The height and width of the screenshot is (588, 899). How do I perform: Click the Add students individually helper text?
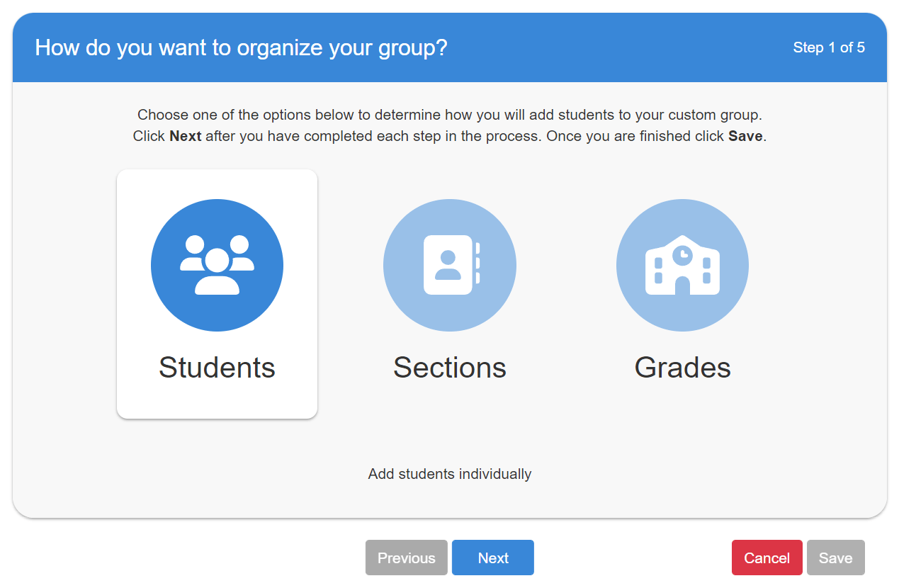pos(449,474)
